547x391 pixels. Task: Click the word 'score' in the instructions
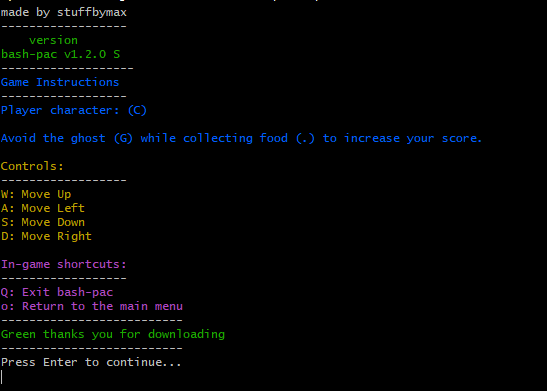459,138
